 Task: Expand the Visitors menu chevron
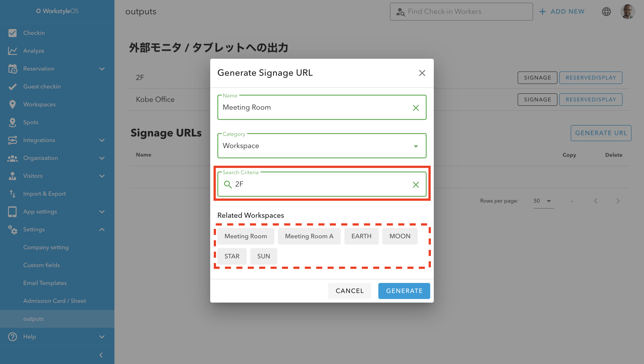[x=102, y=176]
